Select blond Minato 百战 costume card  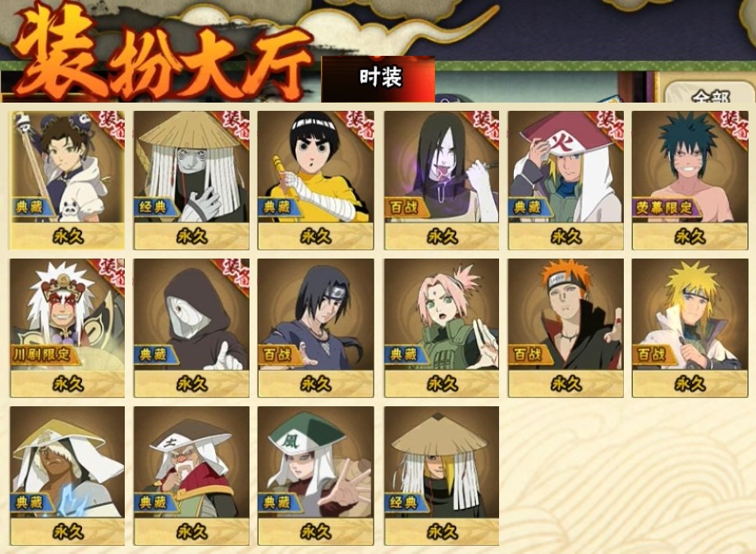pyautogui.click(x=690, y=327)
